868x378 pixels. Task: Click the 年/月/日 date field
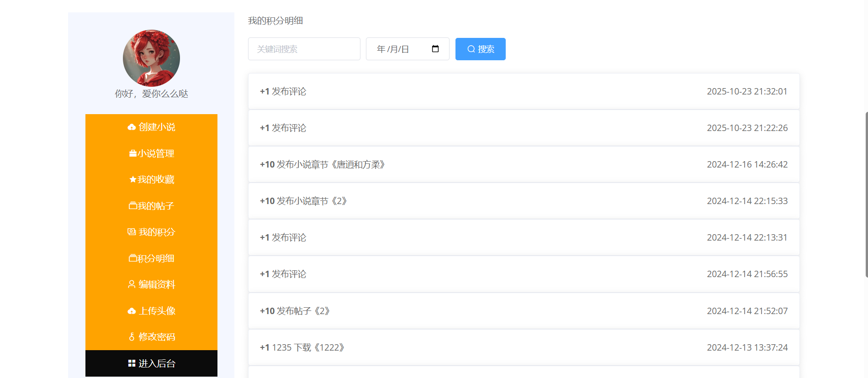pyautogui.click(x=408, y=49)
